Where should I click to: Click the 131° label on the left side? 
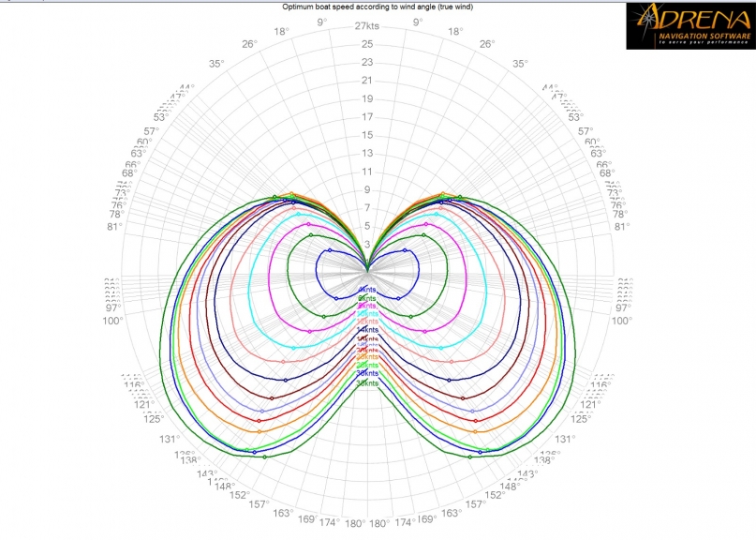170,439
